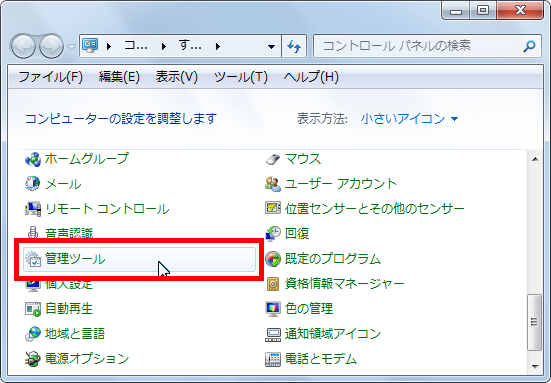Click the 通知領域アイコン link text
551x383 pixels.
[x=333, y=334]
